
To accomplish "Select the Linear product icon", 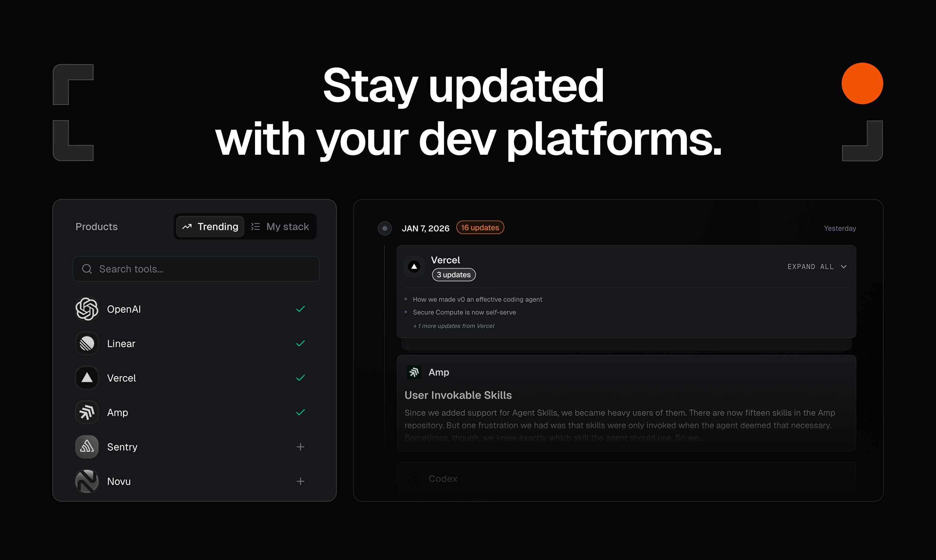I will [x=87, y=343].
